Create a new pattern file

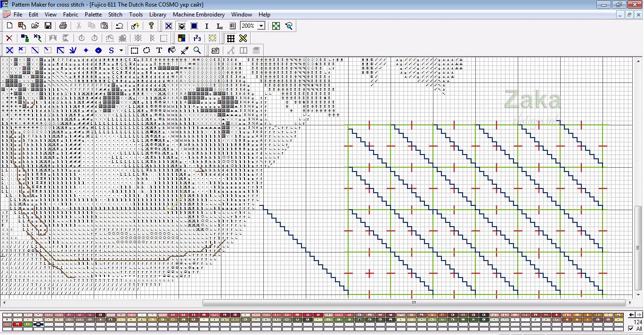(9, 26)
